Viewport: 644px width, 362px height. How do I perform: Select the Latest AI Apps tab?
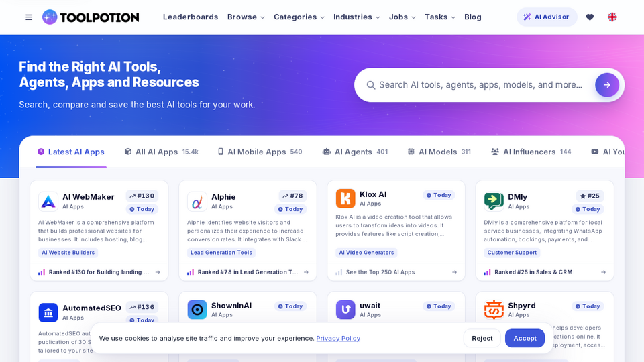point(71,152)
